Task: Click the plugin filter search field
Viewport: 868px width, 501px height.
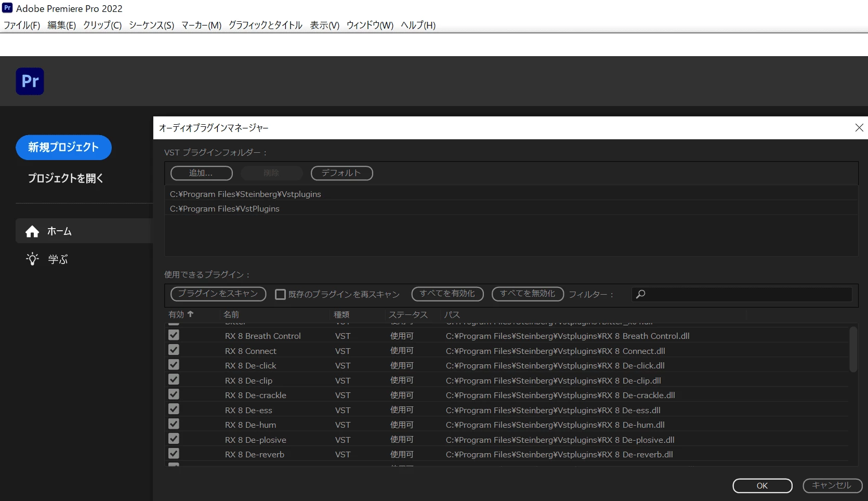Action: (742, 294)
